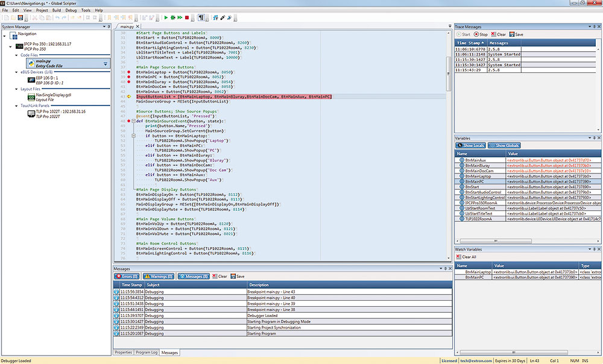Image resolution: width=603 pixels, height=364 pixels.
Task: Click the breakpoint dot on line 38
Action: click(x=128, y=72)
